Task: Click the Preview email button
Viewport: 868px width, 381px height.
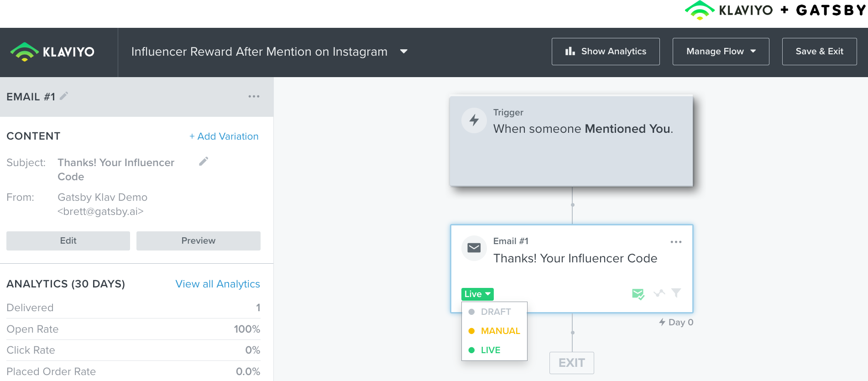Action: 198,240
